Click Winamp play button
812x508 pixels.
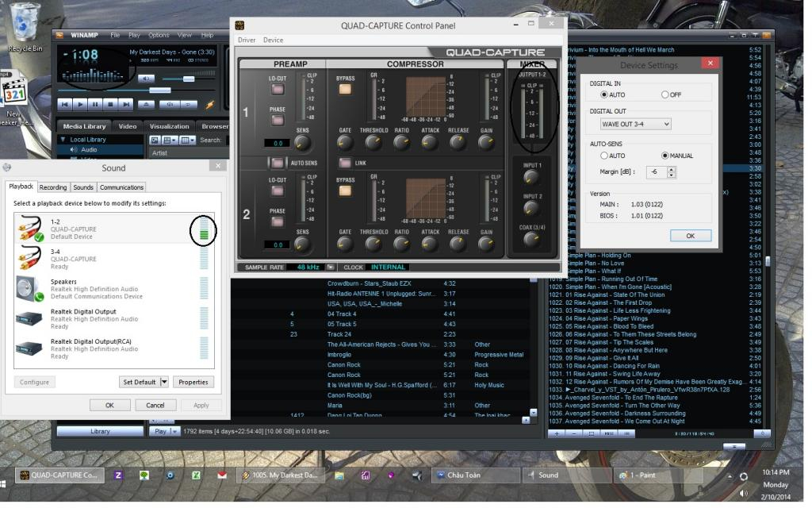tap(80, 104)
